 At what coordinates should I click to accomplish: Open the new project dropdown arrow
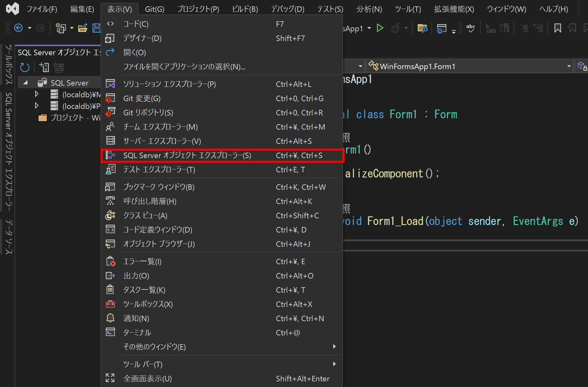71,28
